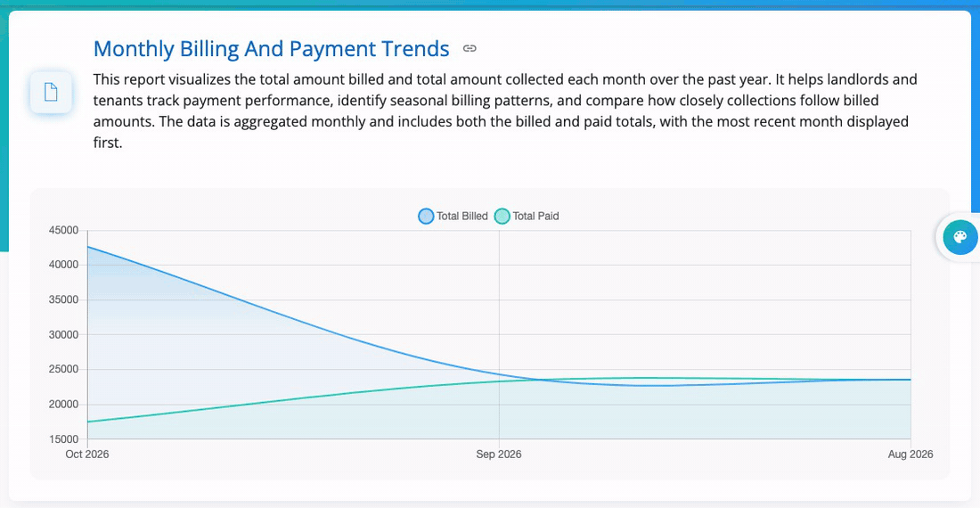Click the Sep 2026 x-axis label
Image resolution: width=980 pixels, height=508 pixels.
499,455
